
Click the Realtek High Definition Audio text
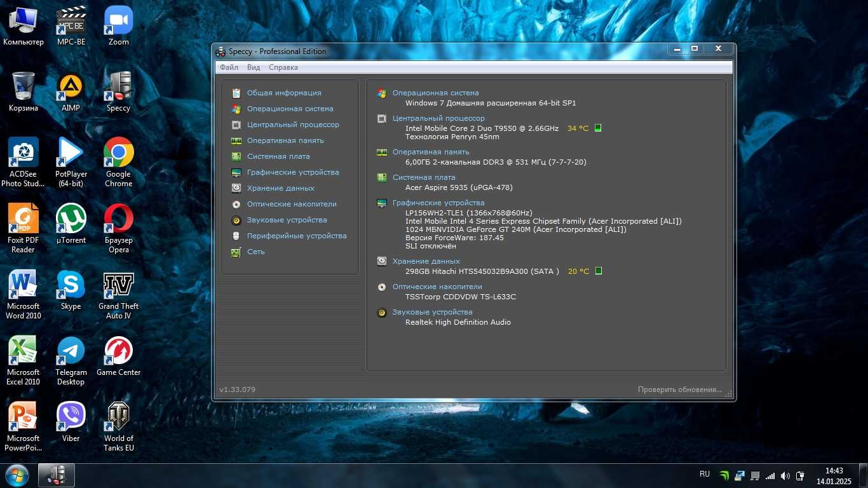(x=458, y=322)
